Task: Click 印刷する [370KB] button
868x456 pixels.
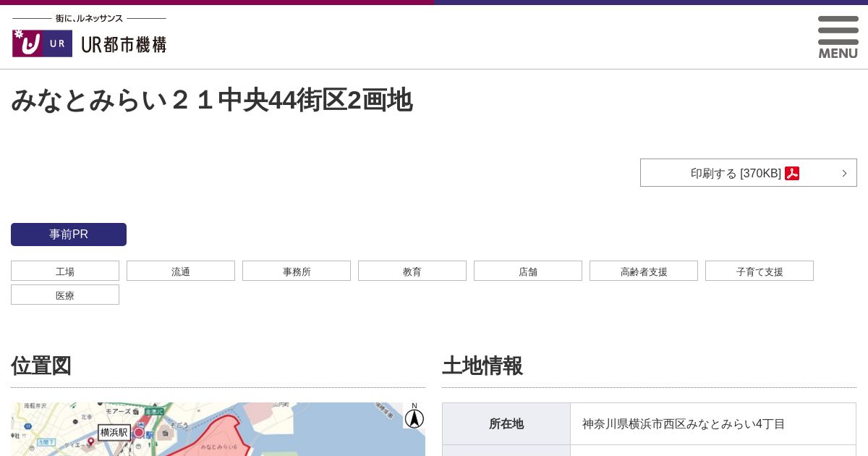Action: coord(749,173)
